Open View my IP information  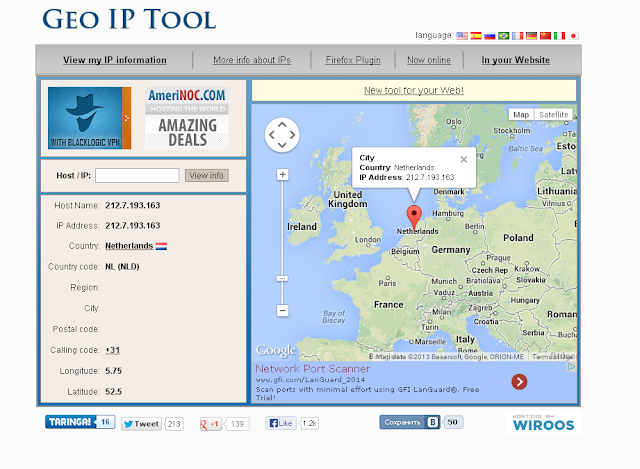[x=115, y=60]
